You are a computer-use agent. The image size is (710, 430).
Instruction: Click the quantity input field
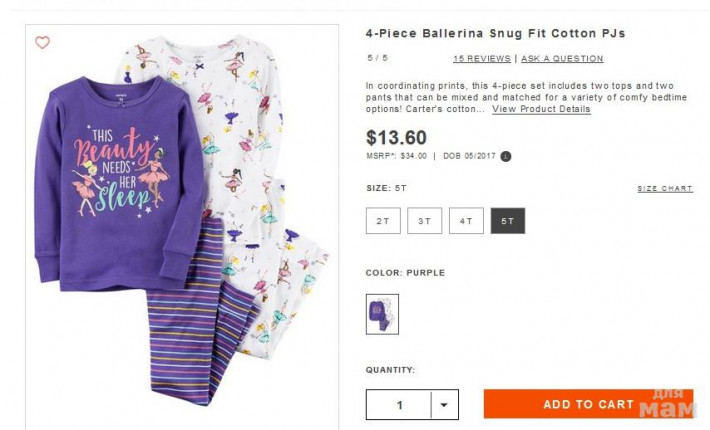[400, 405]
